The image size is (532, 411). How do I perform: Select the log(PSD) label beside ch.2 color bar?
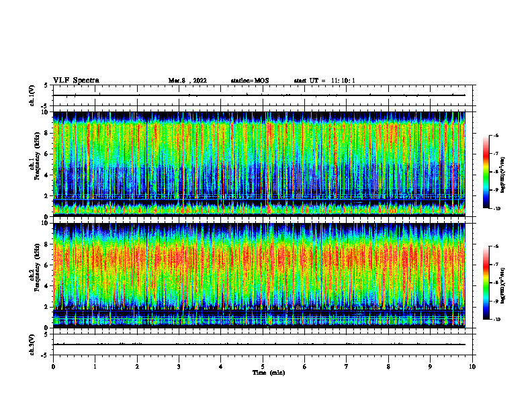[503, 285]
